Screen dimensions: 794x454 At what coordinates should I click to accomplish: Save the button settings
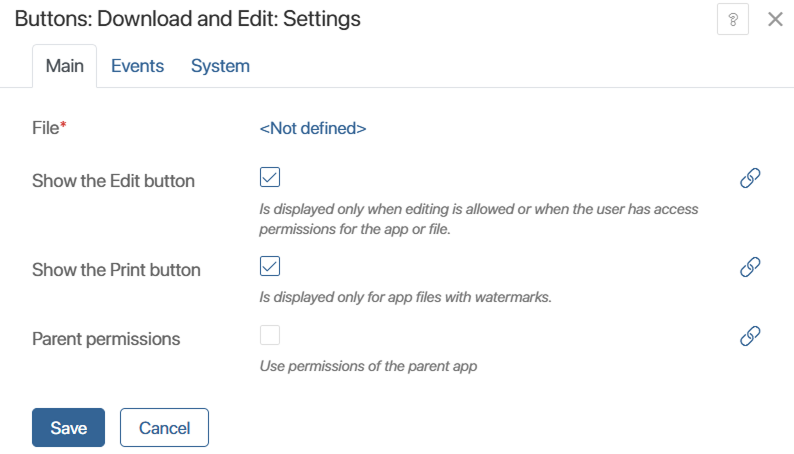68,428
